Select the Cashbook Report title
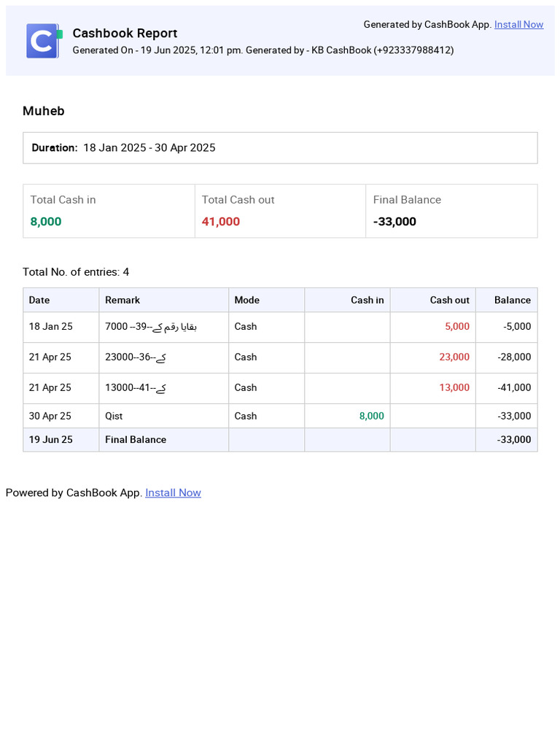The height and width of the screenshot is (747, 560). click(x=125, y=33)
